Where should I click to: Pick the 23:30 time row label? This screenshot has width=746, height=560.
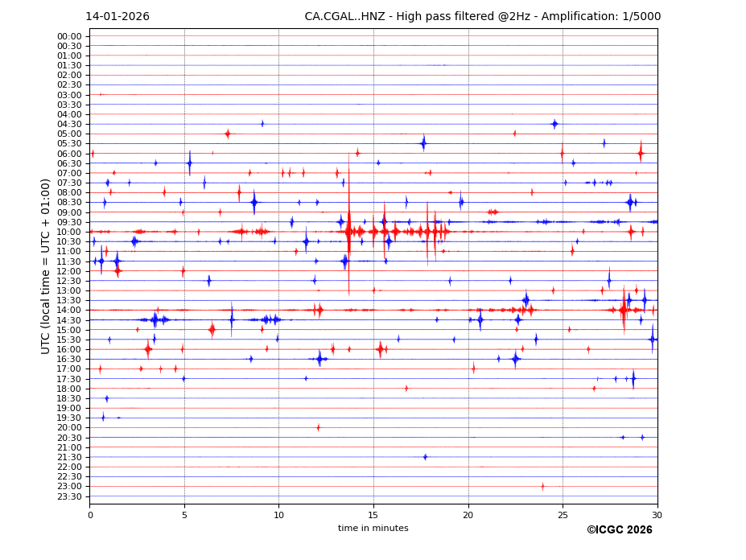(x=68, y=496)
